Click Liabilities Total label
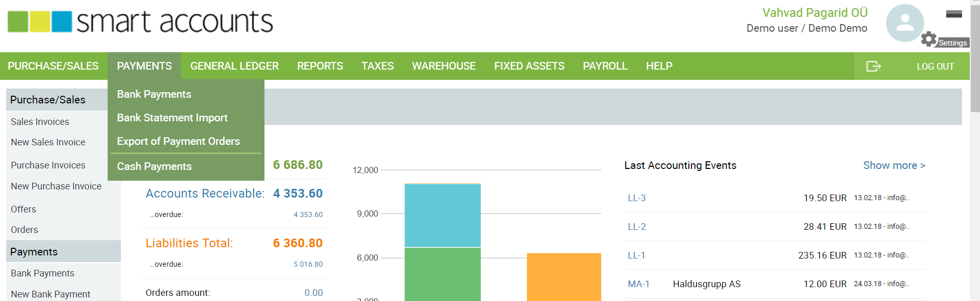Screen dimensions: 980x301 pos(189,243)
